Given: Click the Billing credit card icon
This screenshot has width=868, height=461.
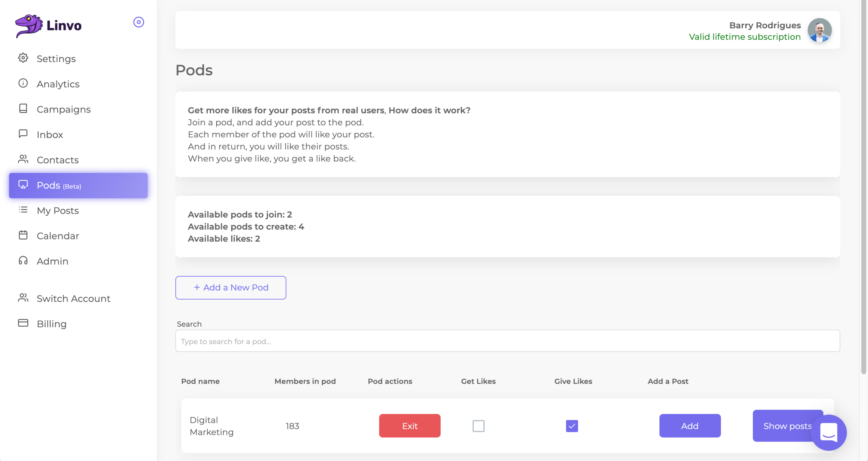Looking at the screenshot, I should [x=23, y=323].
